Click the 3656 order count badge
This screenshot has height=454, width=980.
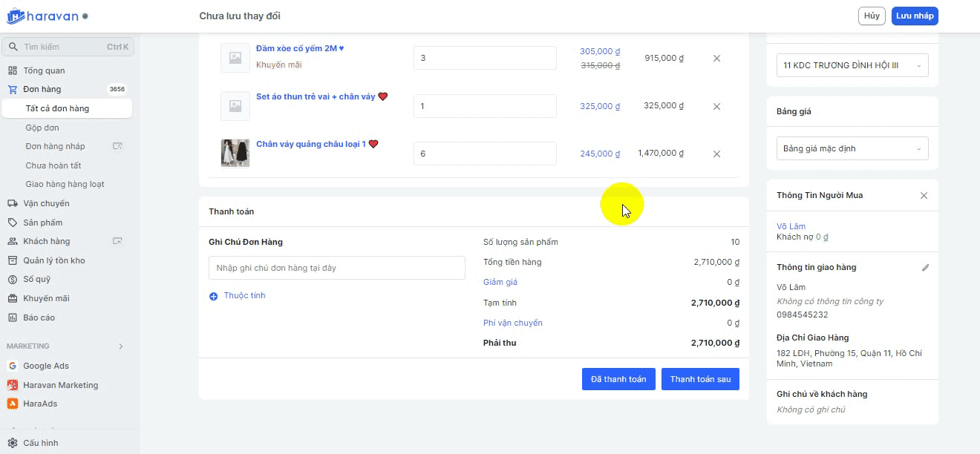[x=117, y=89]
